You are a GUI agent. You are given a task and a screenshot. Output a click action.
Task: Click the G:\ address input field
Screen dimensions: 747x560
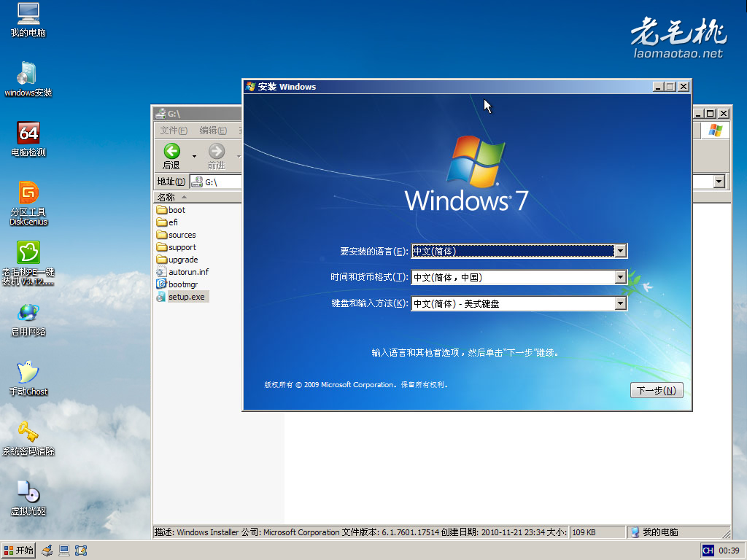coord(216,182)
